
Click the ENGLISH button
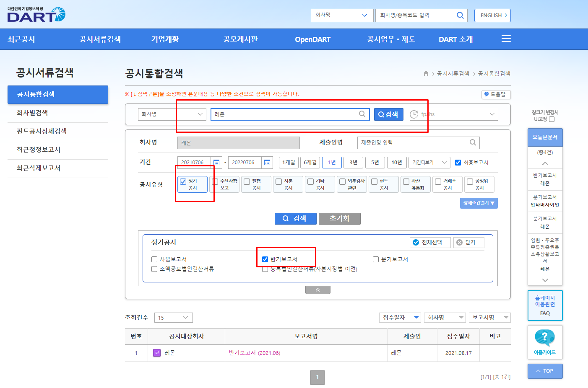point(492,16)
